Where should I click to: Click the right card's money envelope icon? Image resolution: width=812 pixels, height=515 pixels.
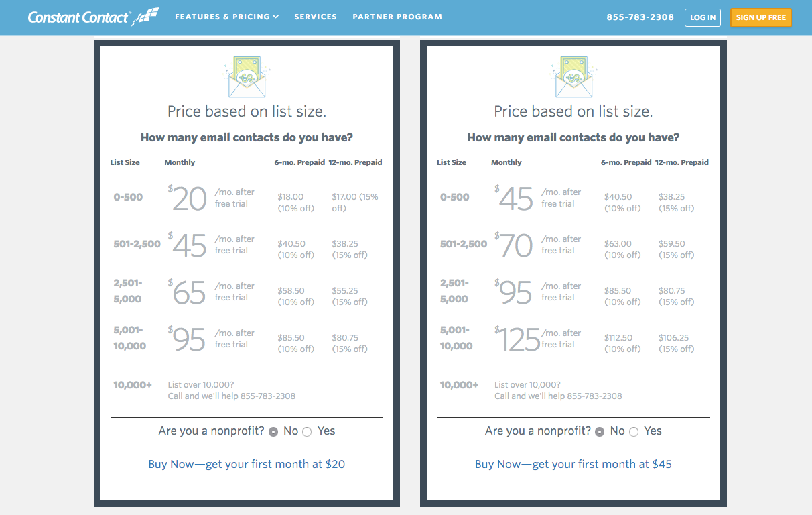573,76
